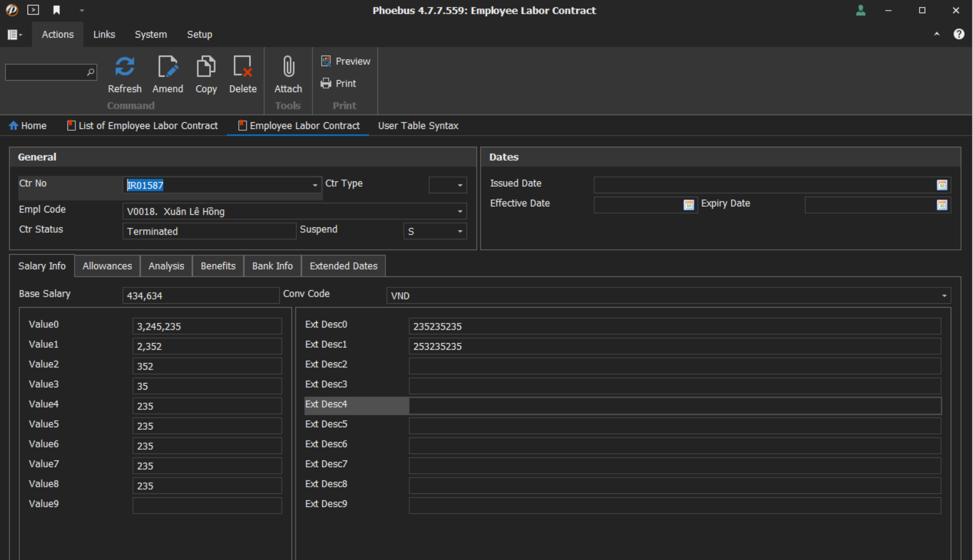The height and width of the screenshot is (560, 973).
Task: Click the Ctr Status field
Action: click(209, 231)
